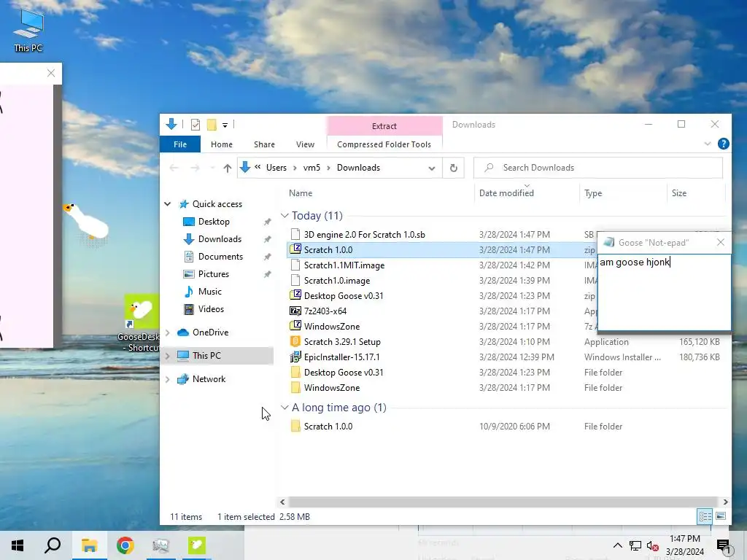This screenshot has width=747, height=560.
Task: Open Pictures in the navigation pane
Action: (214, 274)
